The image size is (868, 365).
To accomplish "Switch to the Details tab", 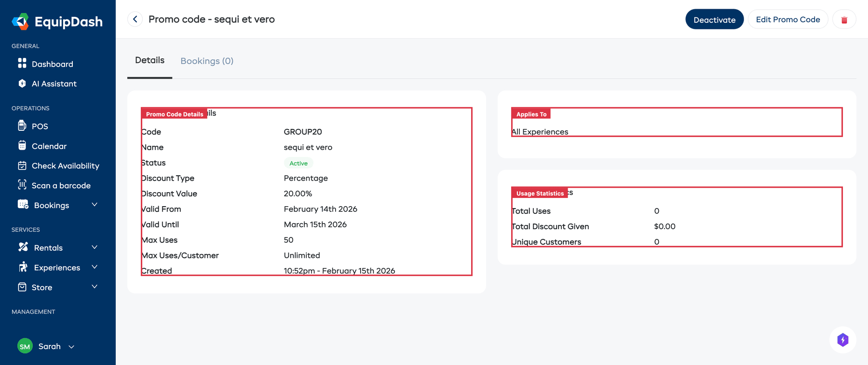I will [149, 60].
